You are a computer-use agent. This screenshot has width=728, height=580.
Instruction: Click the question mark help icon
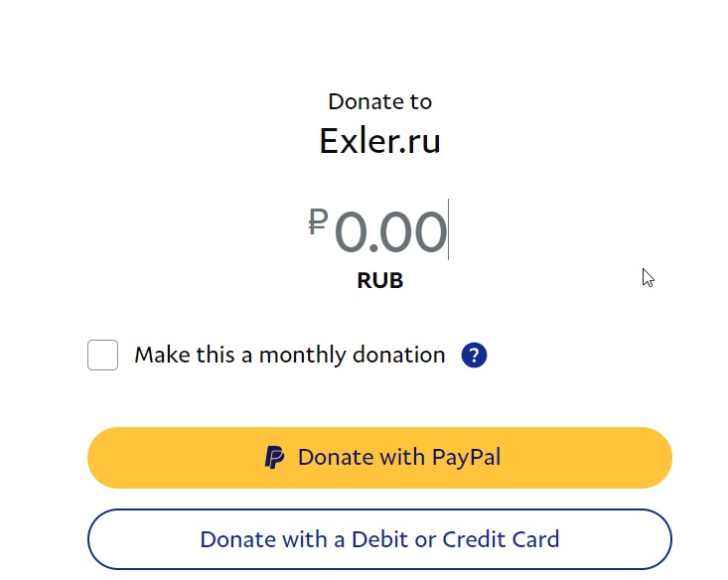click(x=474, y=356)
